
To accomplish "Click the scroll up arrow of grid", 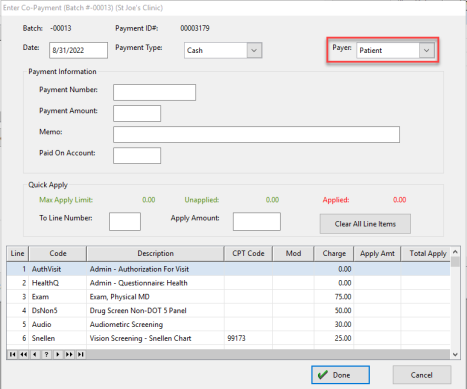I will coord(455,252).
